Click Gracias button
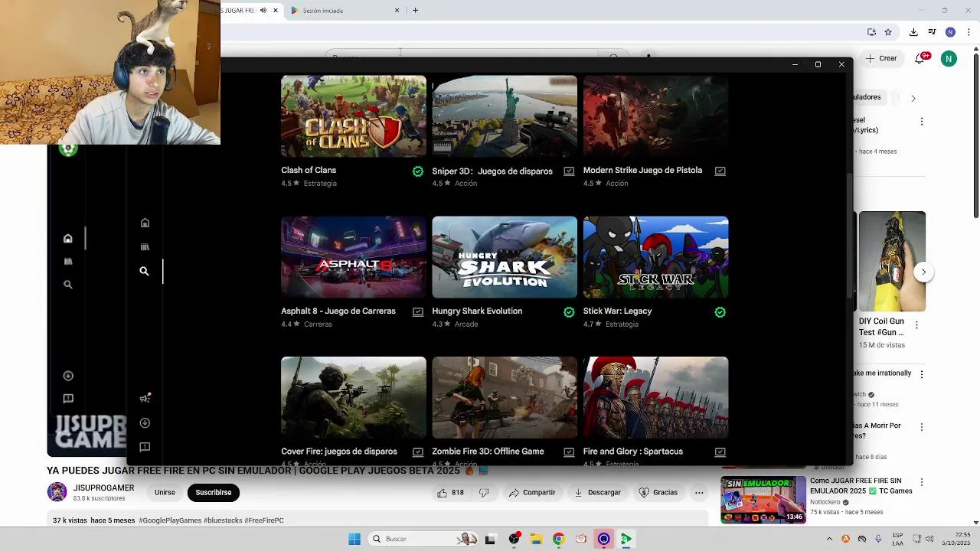Image resolution: width=980 pixels, height=551 pixels. click(x=658, y=493)
